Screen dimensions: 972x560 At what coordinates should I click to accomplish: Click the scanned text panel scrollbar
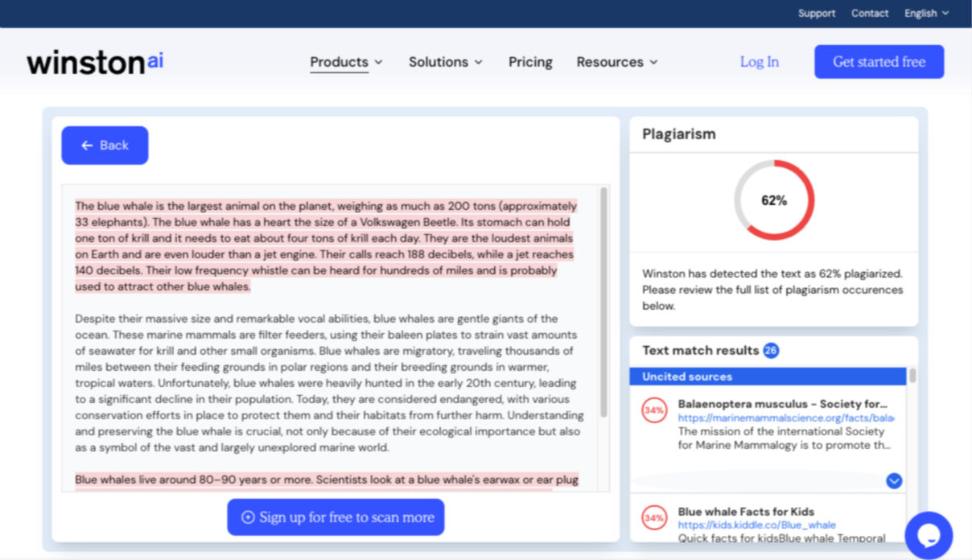(x=603, y=302)
